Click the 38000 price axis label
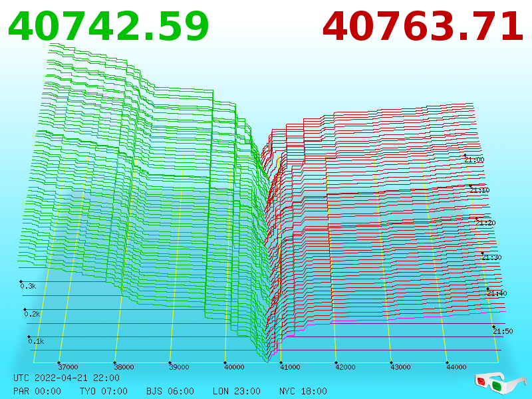The height and width of the screenshot is (399, 532). pyautogui.click(x=124, y=367)
